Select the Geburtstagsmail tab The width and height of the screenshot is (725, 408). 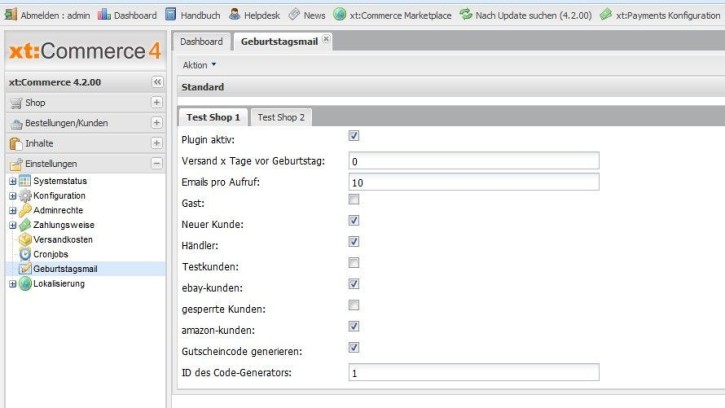[279, 42]
